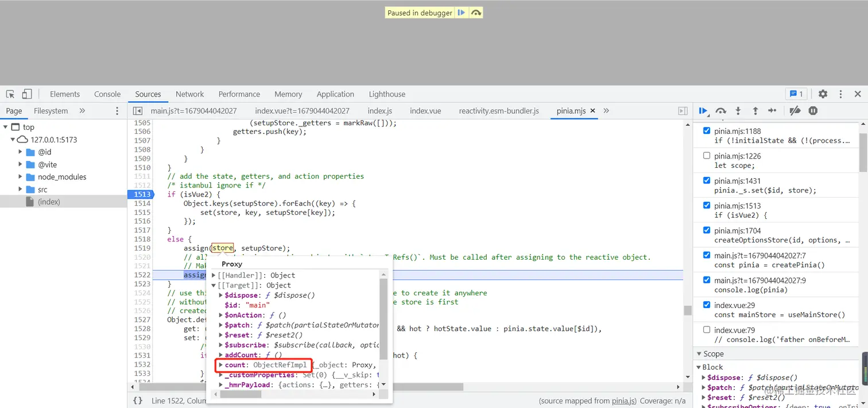Screen dimensions: 868x408
Task: Collapse the Scope section
Action: [x=699, y=354]
